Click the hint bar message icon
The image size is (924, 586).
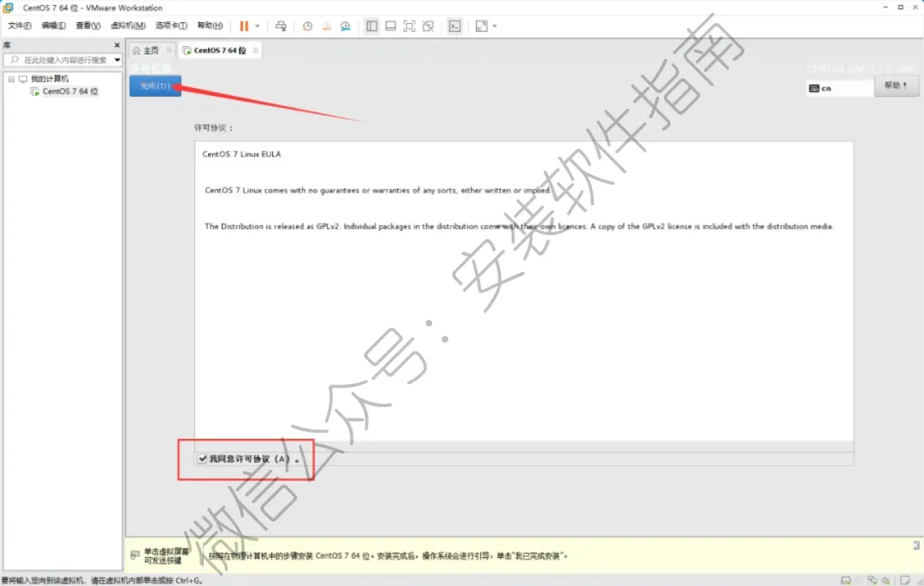click(x=135, y=555)
